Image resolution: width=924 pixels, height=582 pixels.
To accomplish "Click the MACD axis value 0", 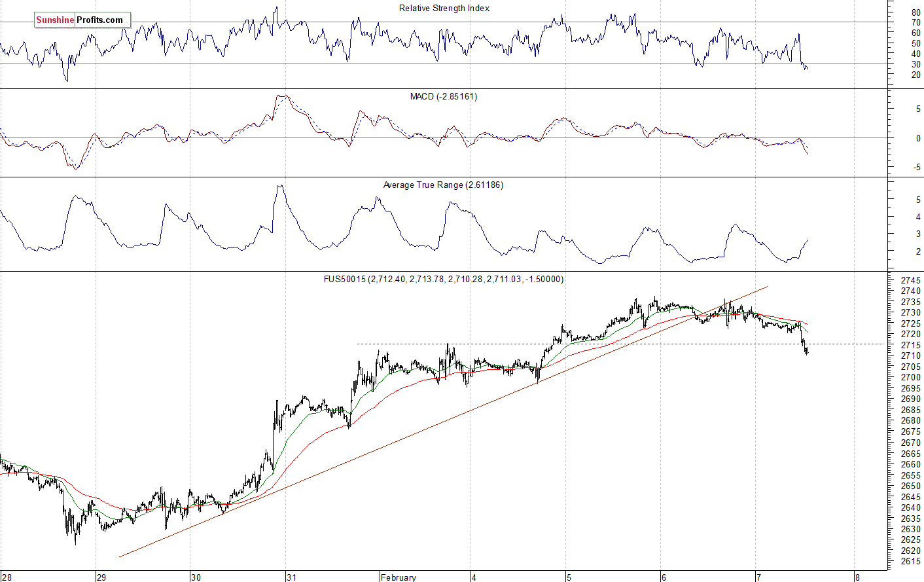I will pos(919,139).
